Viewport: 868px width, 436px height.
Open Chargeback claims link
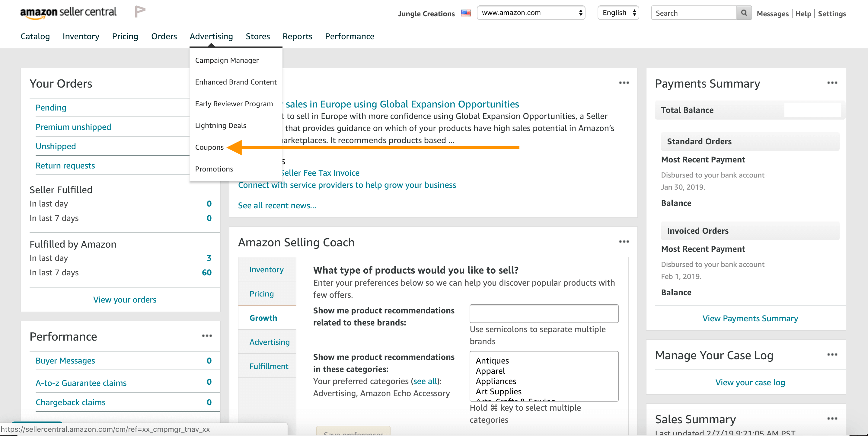70,402
